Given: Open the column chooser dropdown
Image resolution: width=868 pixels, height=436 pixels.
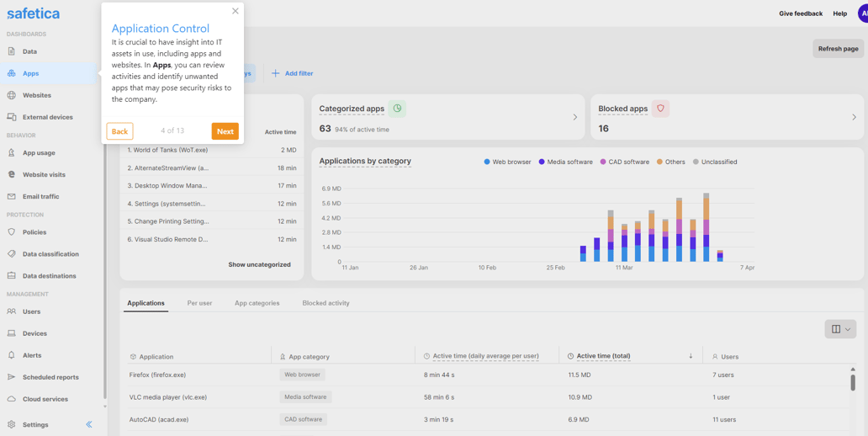Looking at the screenshot, I should [x=840, y=329].
